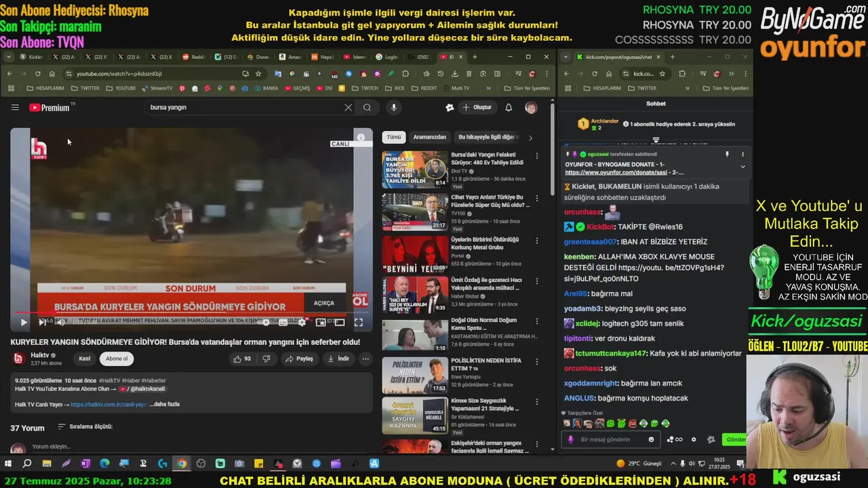This screenshot has width=868, height=488.
Task: Switch to the Reddit browser tab
Action: (x=195, y=57)
